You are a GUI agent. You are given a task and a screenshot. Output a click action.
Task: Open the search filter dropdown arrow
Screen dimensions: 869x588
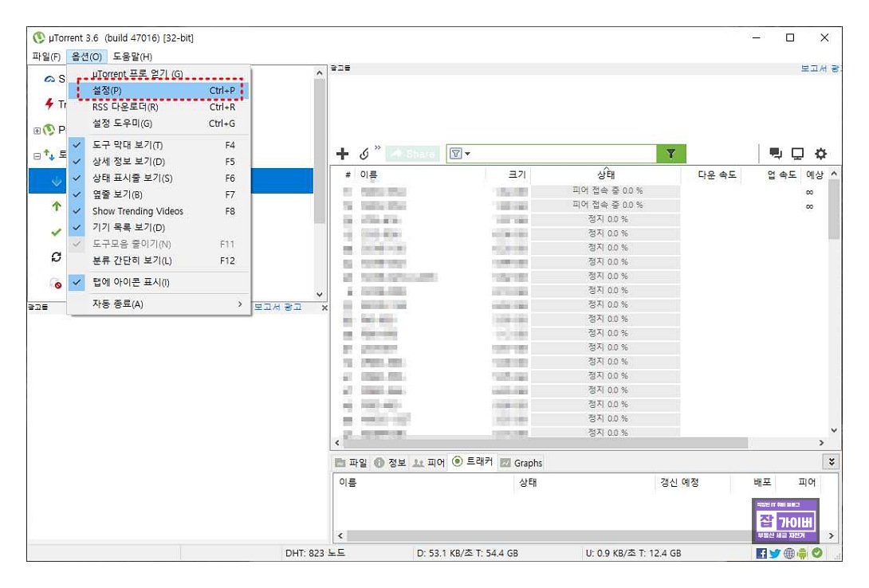coord(467,154)
